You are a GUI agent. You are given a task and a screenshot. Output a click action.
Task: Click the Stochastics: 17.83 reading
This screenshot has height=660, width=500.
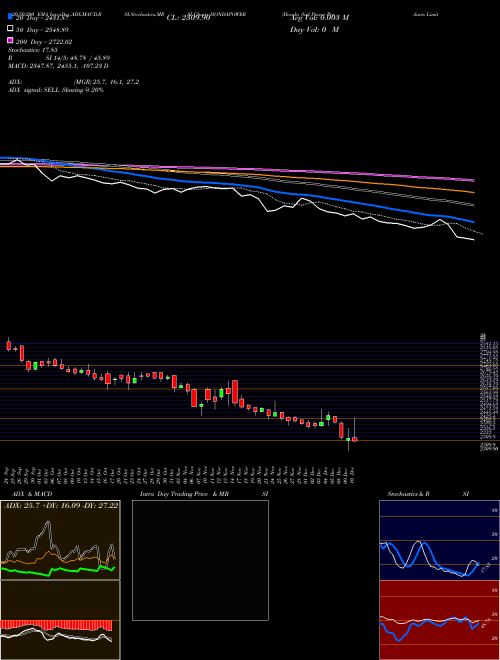(33, 50)
